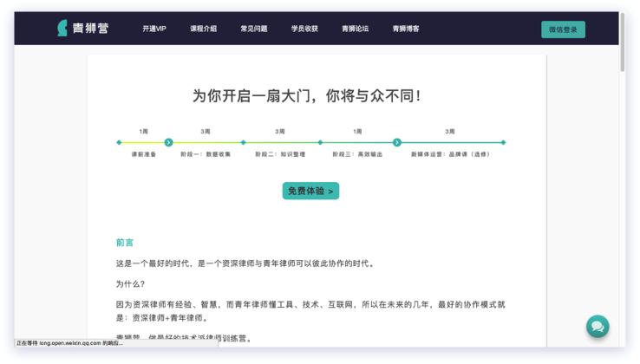Click the timeline end diamond marker
The width and height of the screenshot is (640, 364).
click(503, 142)
